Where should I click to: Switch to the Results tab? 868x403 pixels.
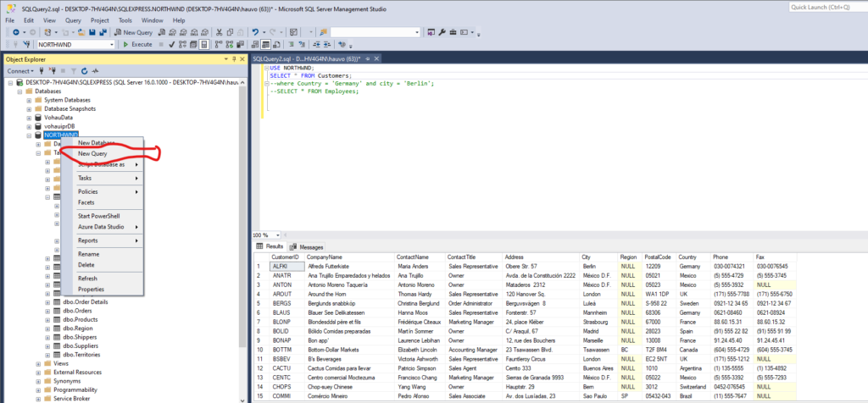point(270,246)
